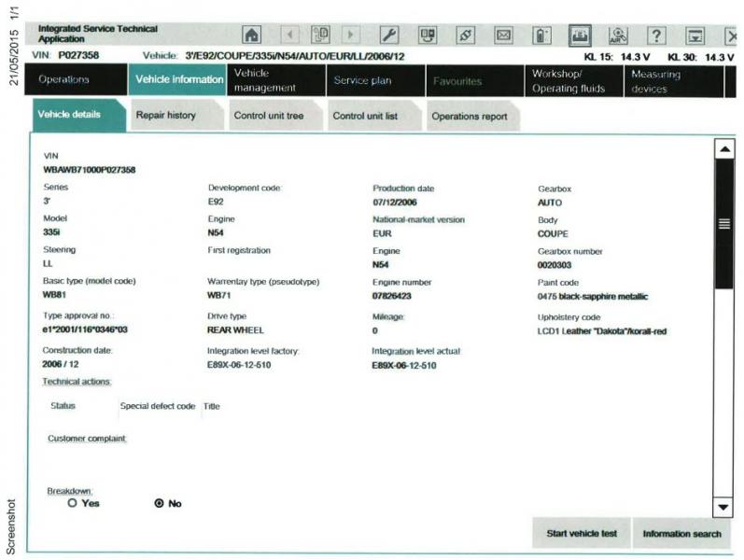Click the minimize-window toolbar icon
This screenshot has width=744, height=560.
pyautogui.click(x=695, y=36)
